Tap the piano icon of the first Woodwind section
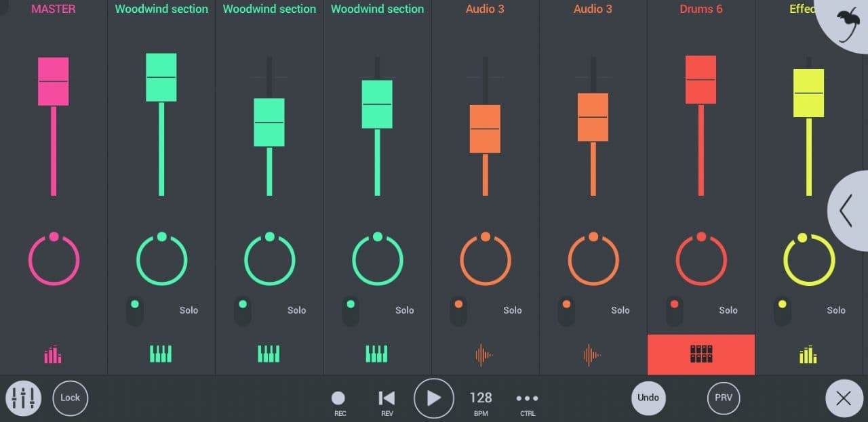The width and height of the screenshot is (868, 422). 161,354
